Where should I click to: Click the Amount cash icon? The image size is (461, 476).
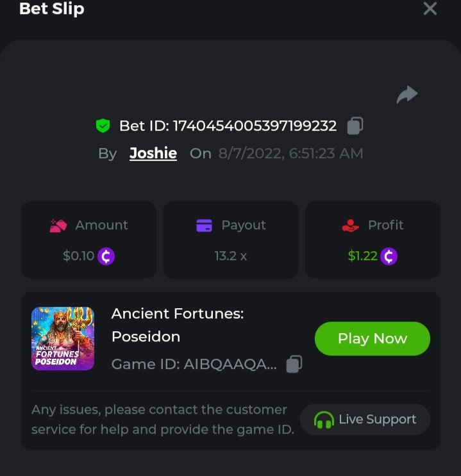[x=58, y=226]
